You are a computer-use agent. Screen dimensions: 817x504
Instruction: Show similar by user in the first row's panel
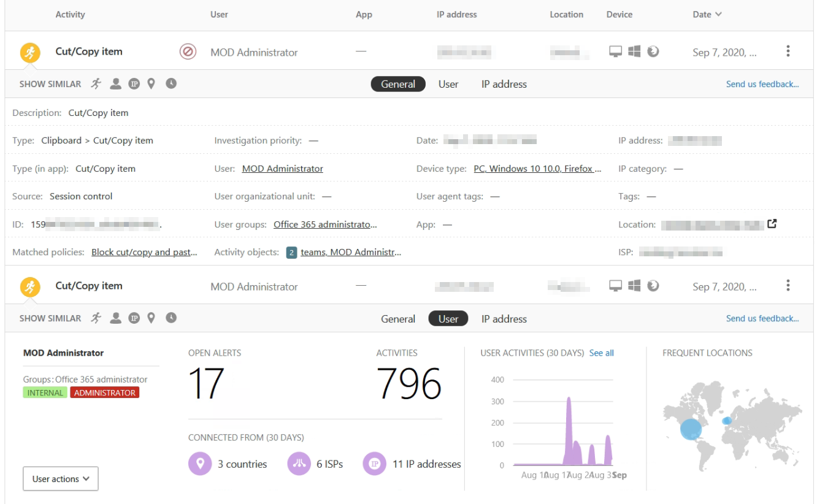coord(115,84)
